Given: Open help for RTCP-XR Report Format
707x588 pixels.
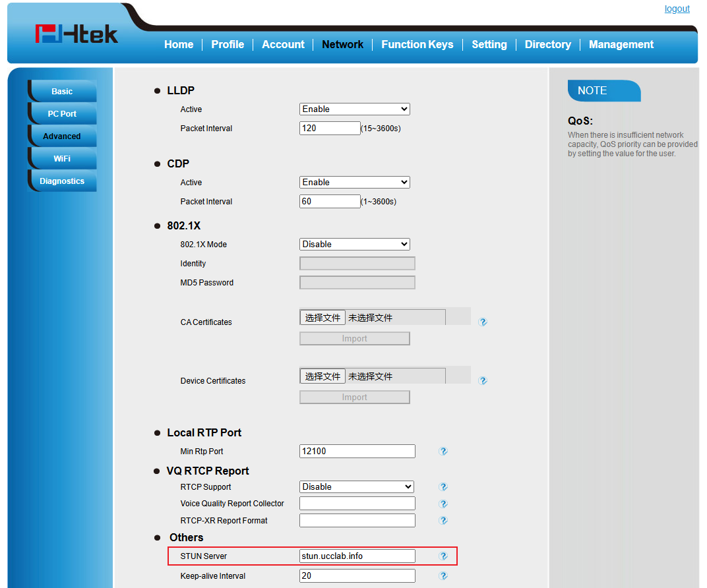Looking at the screenshot, I should [x=443, y=521].
